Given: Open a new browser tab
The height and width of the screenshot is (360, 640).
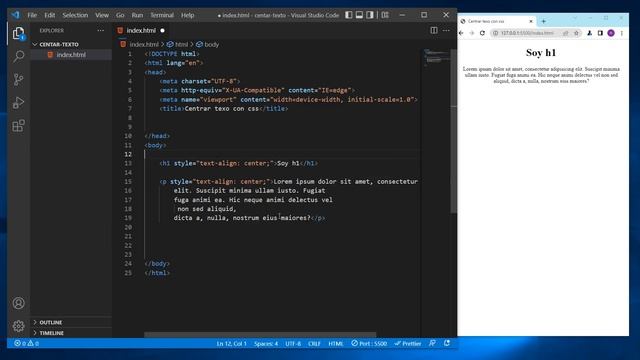Looking at the screenshot, I should [544, 21].
